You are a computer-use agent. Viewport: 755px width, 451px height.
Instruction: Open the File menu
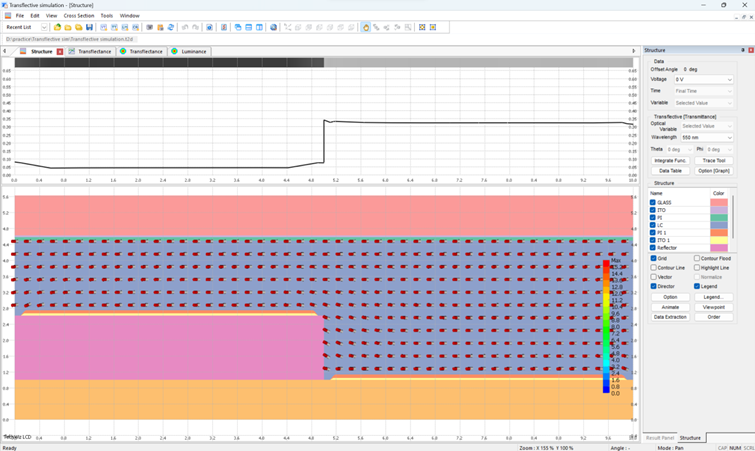tap(20, 16)
